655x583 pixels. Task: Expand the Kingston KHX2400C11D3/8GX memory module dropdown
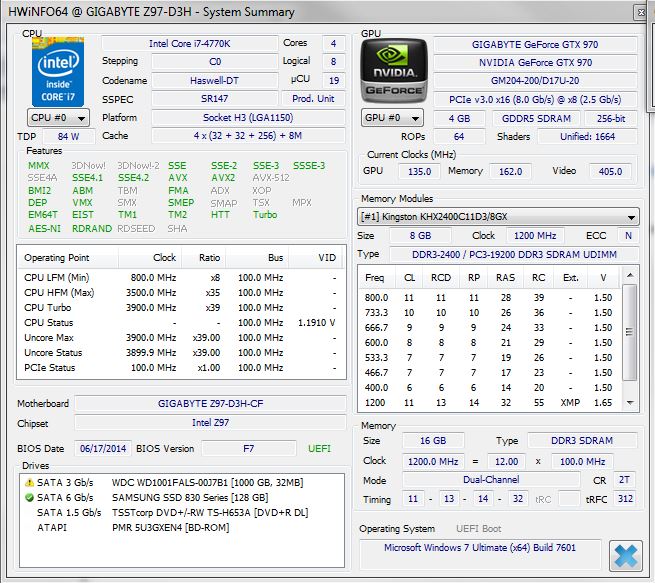(x=498, y=217)
